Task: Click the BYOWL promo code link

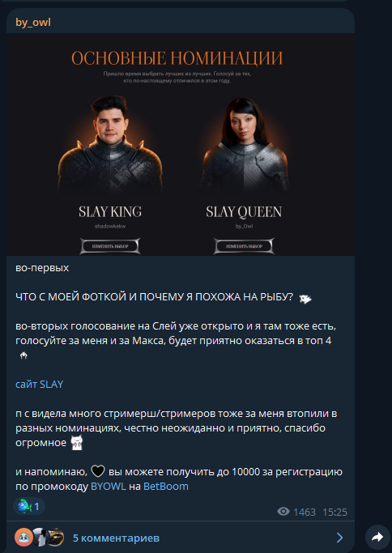Action: pos(109,487)
